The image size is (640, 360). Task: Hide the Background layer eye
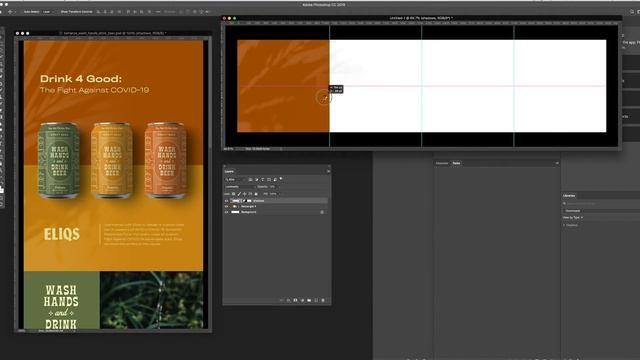[227, 212]
